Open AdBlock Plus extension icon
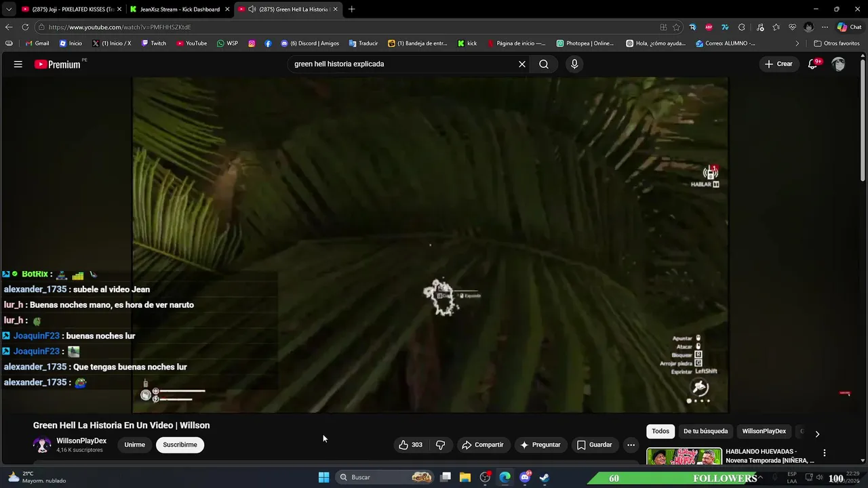Image resolution: width=868 pixels, height=488 pixels. pos(709,27)
